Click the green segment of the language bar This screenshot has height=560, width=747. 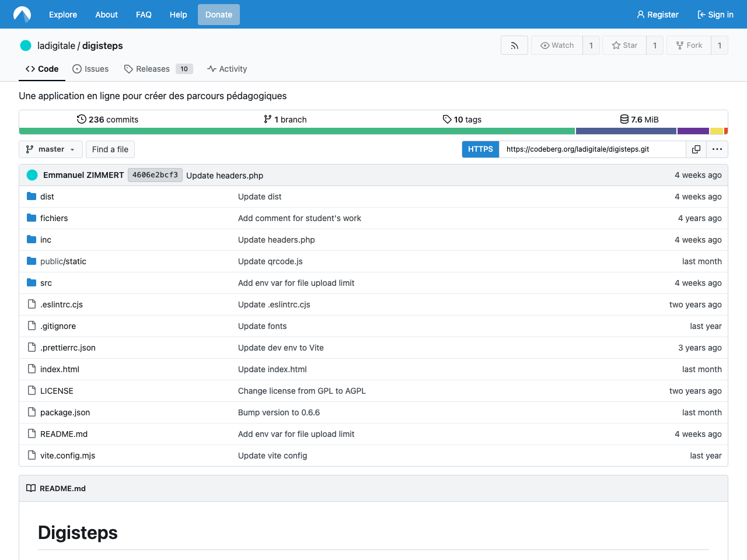[292, 131]
